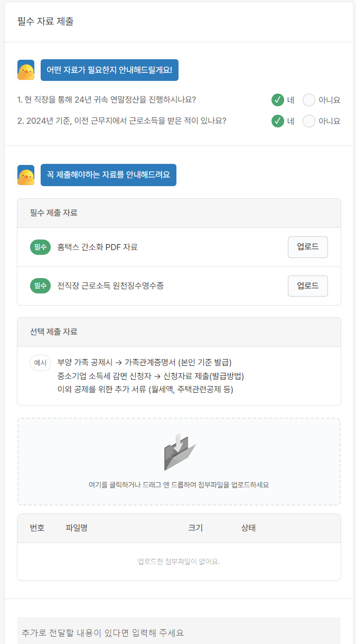Select 네 for the 2024 previous workplace question
The width and height of the screenshot is (356, 644).
pyautogui.click(x=277, y=121)
